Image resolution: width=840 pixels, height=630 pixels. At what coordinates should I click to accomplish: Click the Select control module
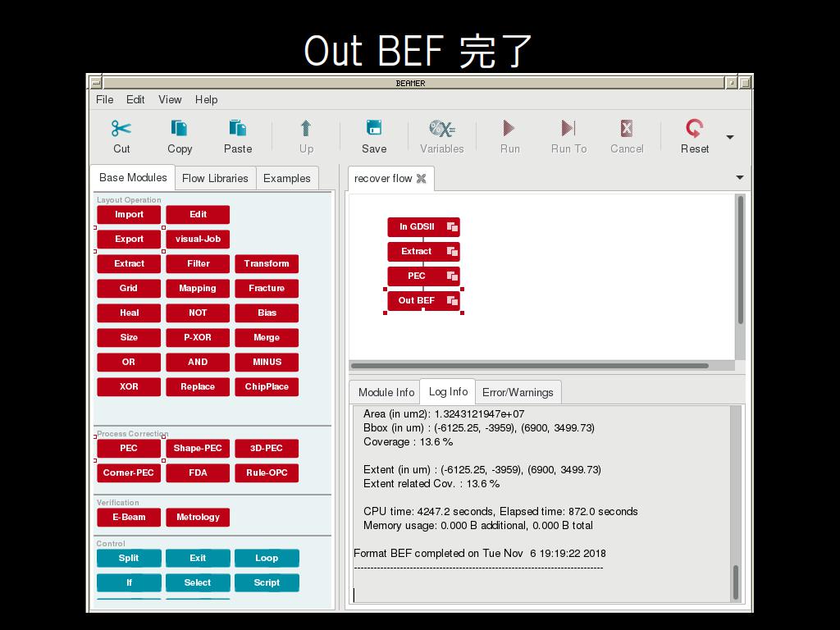point(198,583)
